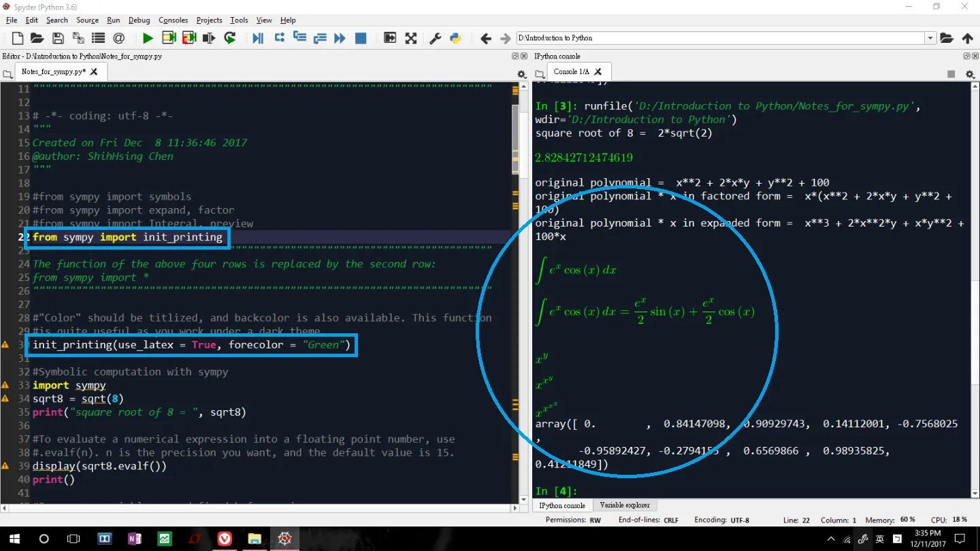
Task: Close the Console 1/A tab
Action: 598,71
